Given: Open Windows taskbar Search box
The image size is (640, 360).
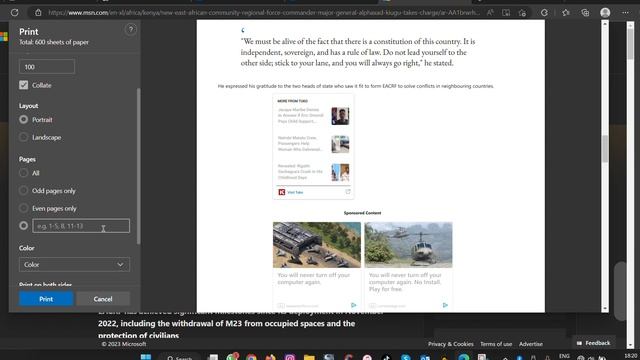Looking at the screenshot, I should pyautogui.click(x=180, y=357).
